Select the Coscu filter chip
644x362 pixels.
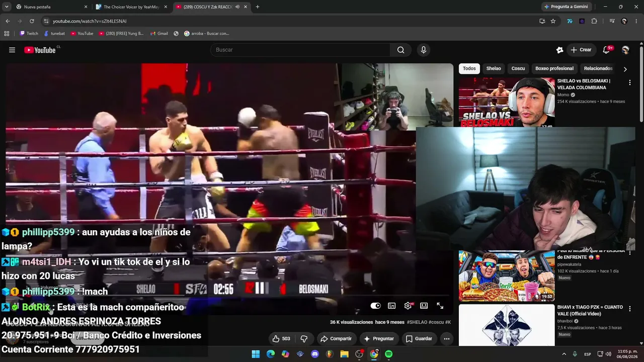coord(518,68)
